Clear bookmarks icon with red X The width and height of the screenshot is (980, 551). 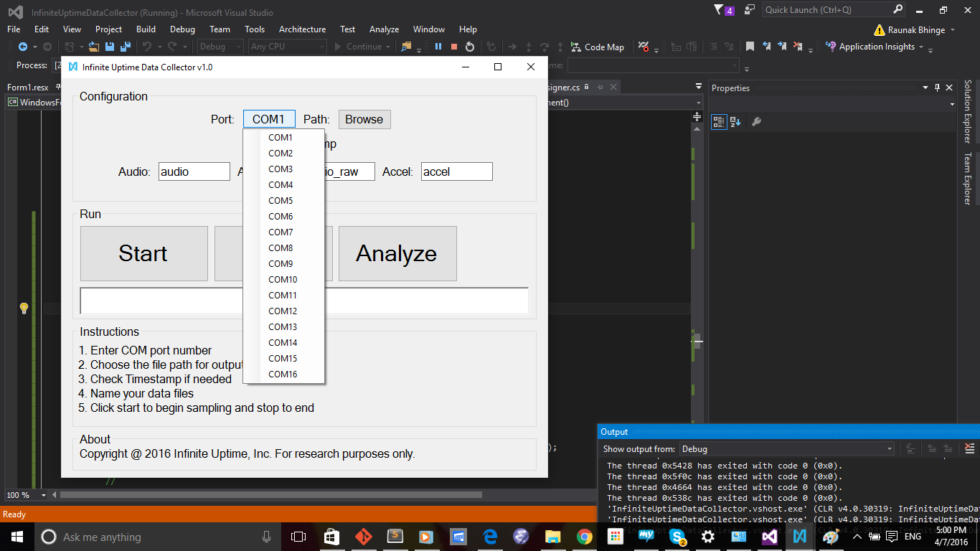tap(797, 47)
